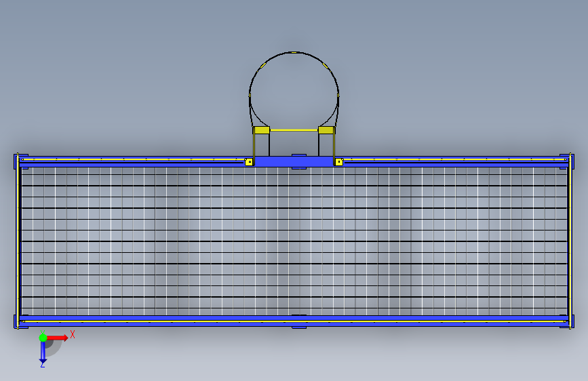Screen dimensions: 588x381
Task: Click the green Y axis dot of the triad
Action: coord(43,338)
